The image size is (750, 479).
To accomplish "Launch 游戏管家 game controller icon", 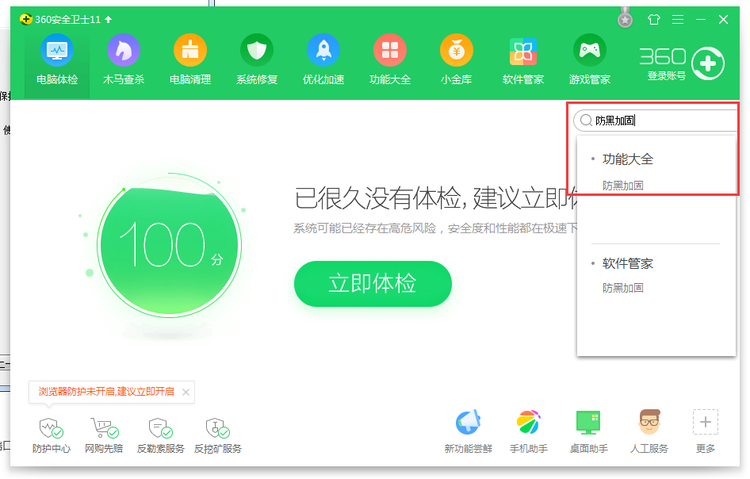I will point(589,50).
